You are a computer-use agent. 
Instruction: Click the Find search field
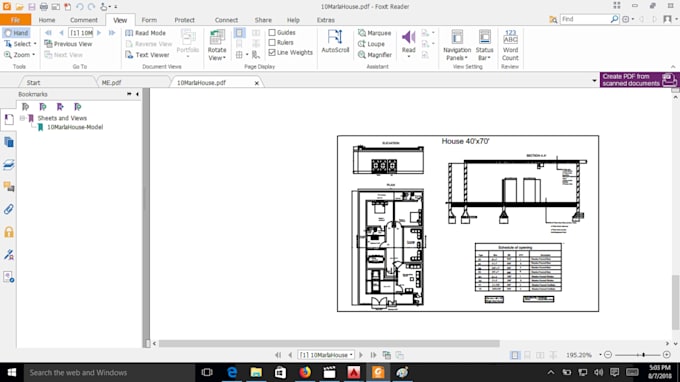(585, 19)
